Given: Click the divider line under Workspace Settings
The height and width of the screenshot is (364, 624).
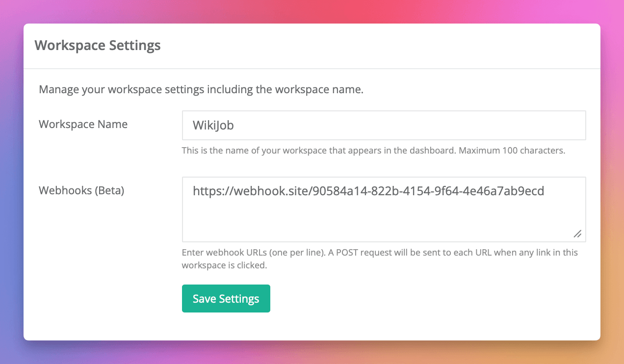Looking at the screenshot, I should point(312,67).
